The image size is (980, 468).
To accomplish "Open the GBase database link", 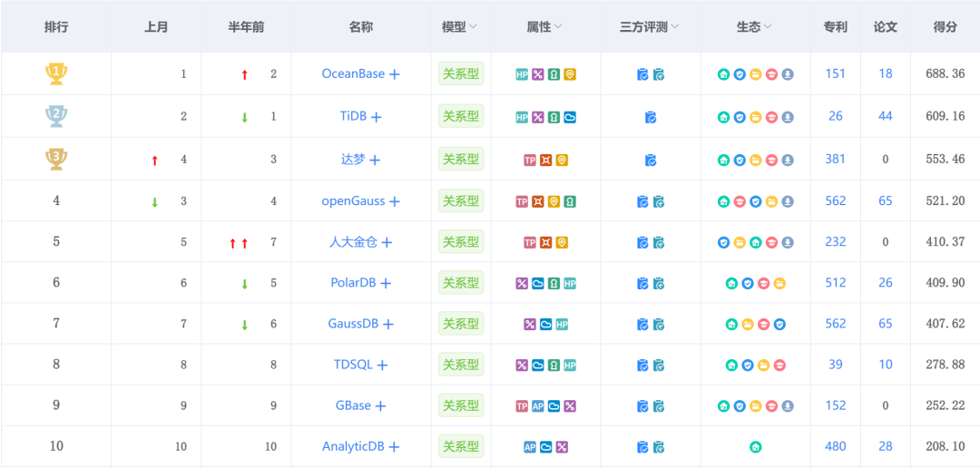I will point(353,405).
